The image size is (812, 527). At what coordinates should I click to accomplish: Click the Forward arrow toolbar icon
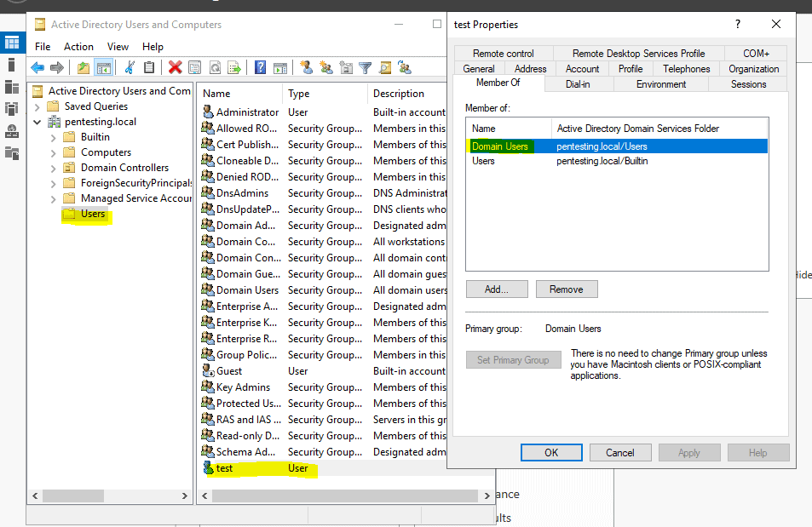tap(57, 67)
